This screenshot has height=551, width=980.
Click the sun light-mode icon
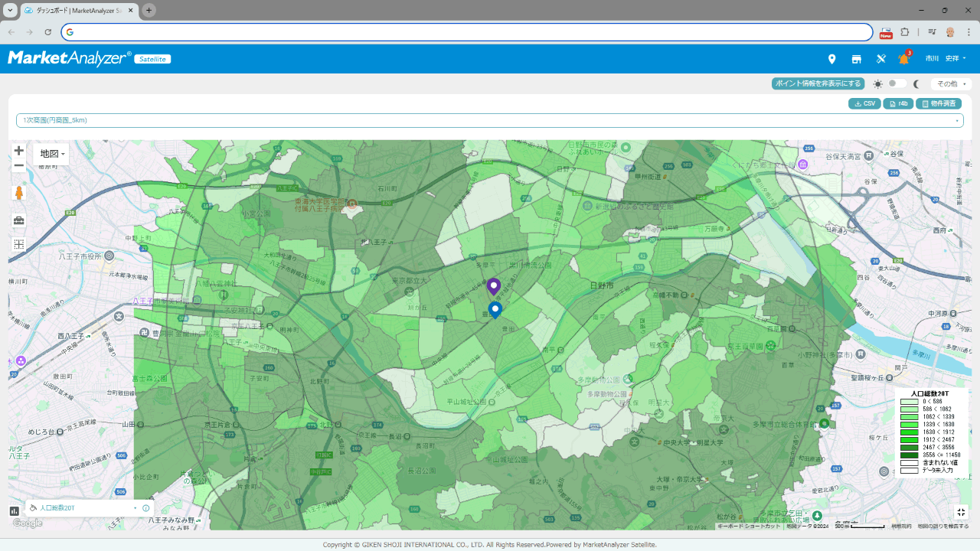click(x=877, y=84)
